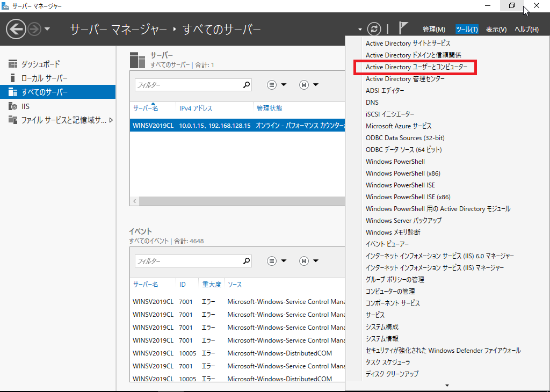Open タスク スケジューラ

388,362
